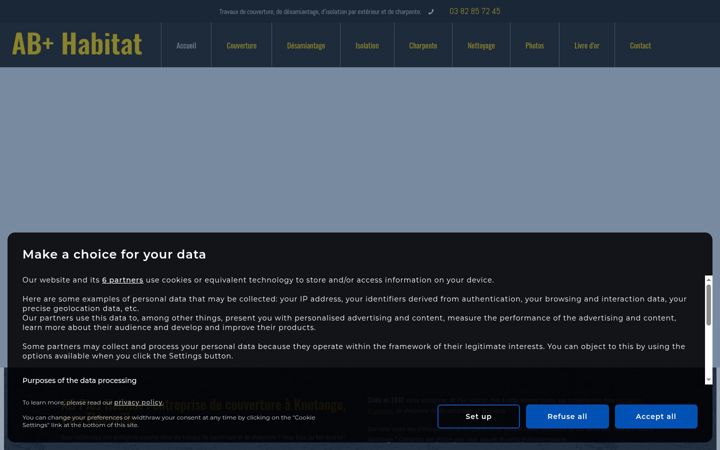Open the Couverture menu item
The height and width of the screenshot is (450, 720).
(x=242, y=45)
